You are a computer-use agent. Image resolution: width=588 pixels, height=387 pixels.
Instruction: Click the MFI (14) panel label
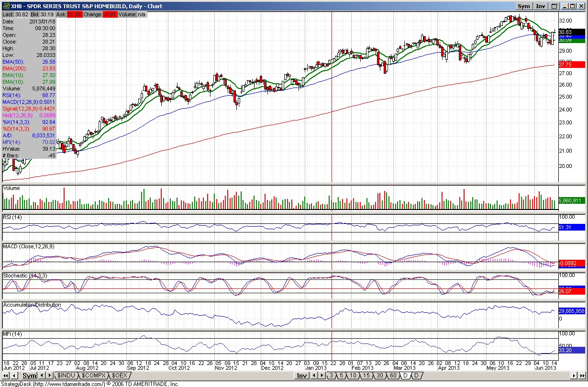13,334
